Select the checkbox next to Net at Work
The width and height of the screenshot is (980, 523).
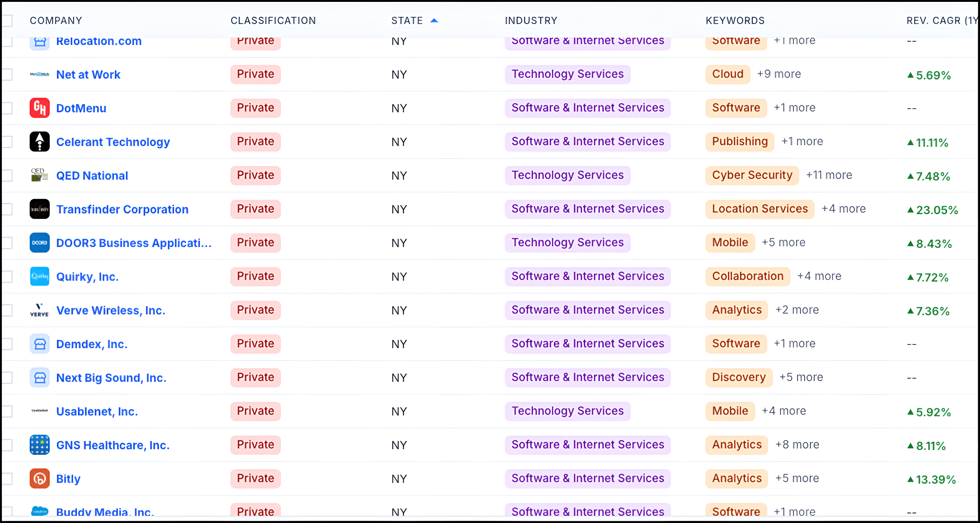(8, 74)
